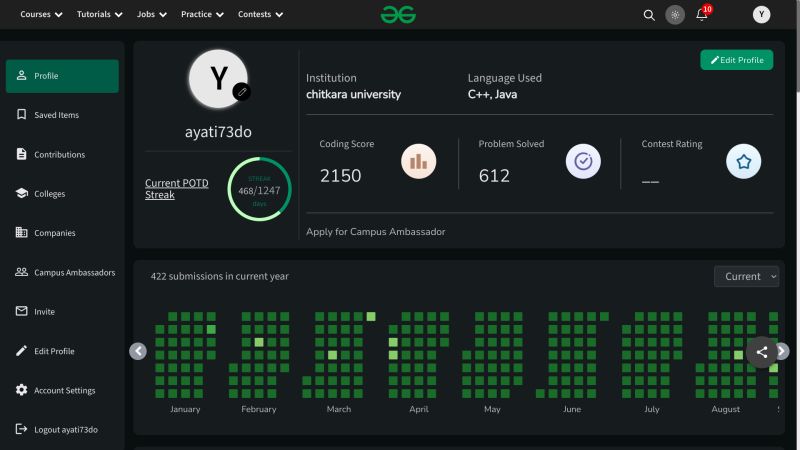This screenshot has height=450, width=800.
Task: Open Saved Items in the sidebar
Action: click(x=62, y=115)
